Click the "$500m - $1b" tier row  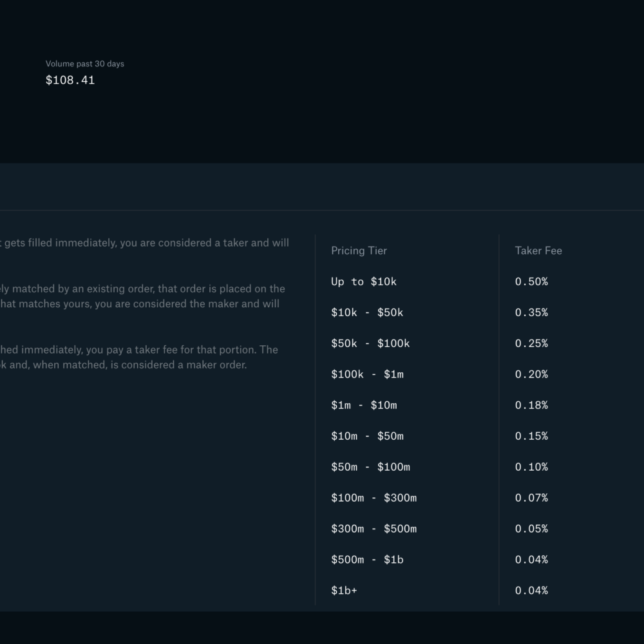click(367, 560)
